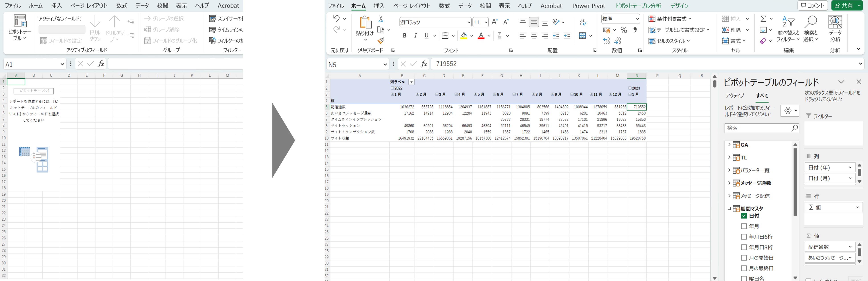Open the number format 標準 dropdown
The image size is (868, 281).
coord(637,19)
